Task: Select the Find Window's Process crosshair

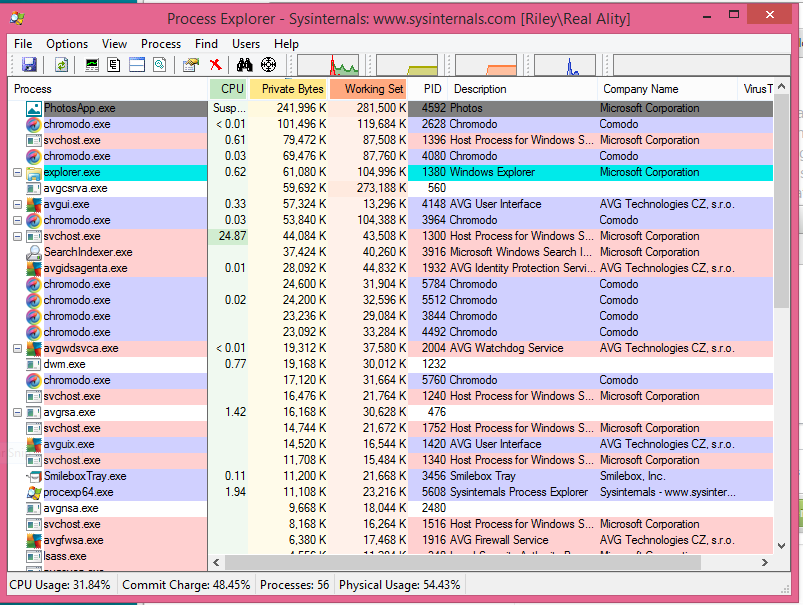Action: pyautogui.click(x=268, y=64)
